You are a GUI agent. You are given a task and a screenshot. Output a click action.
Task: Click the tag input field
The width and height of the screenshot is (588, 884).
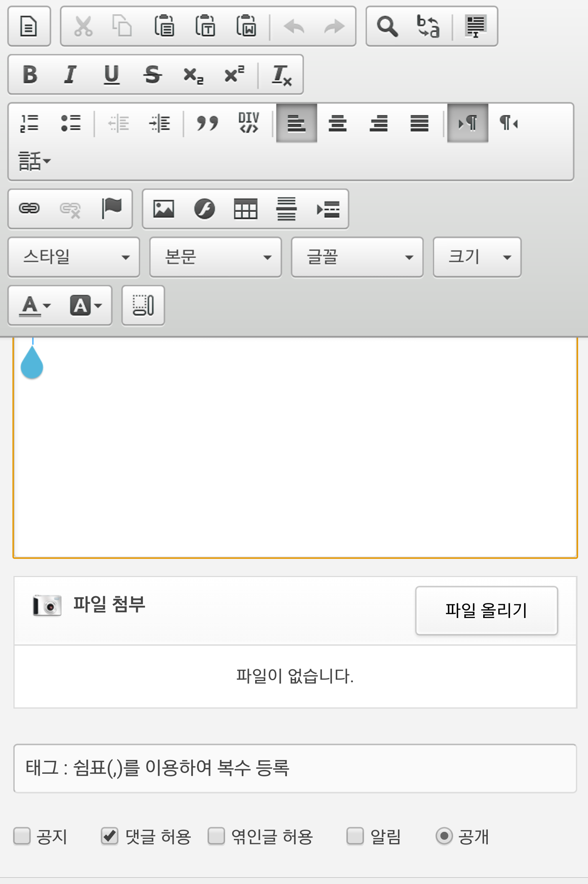pos(295,768)
